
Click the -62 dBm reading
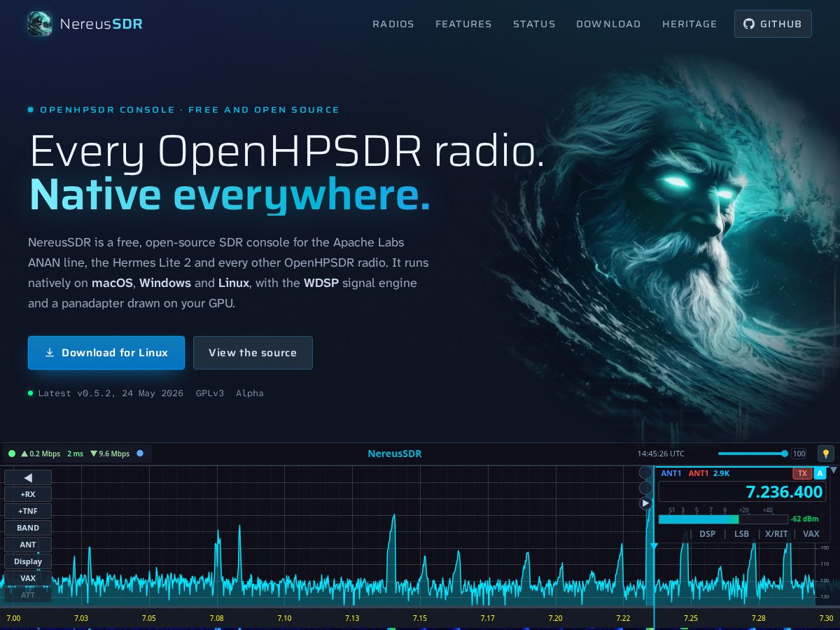pyautogui.click(x=805, y=519)
